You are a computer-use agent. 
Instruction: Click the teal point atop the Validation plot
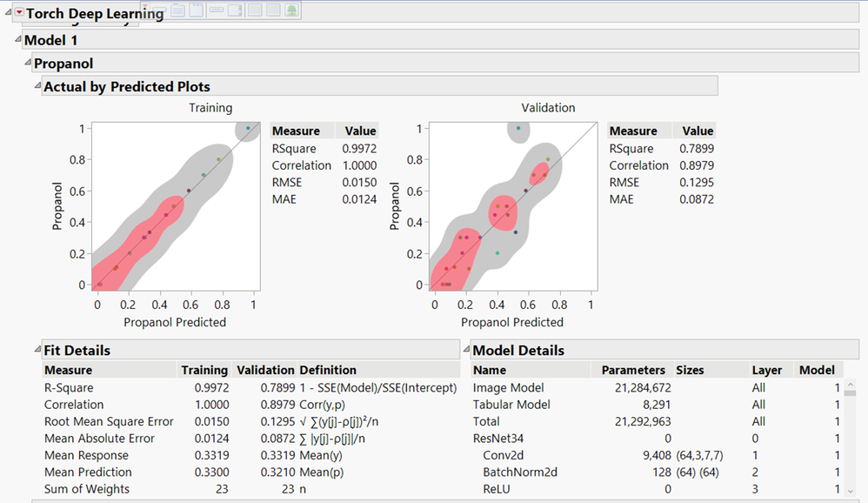pos(518,128)
